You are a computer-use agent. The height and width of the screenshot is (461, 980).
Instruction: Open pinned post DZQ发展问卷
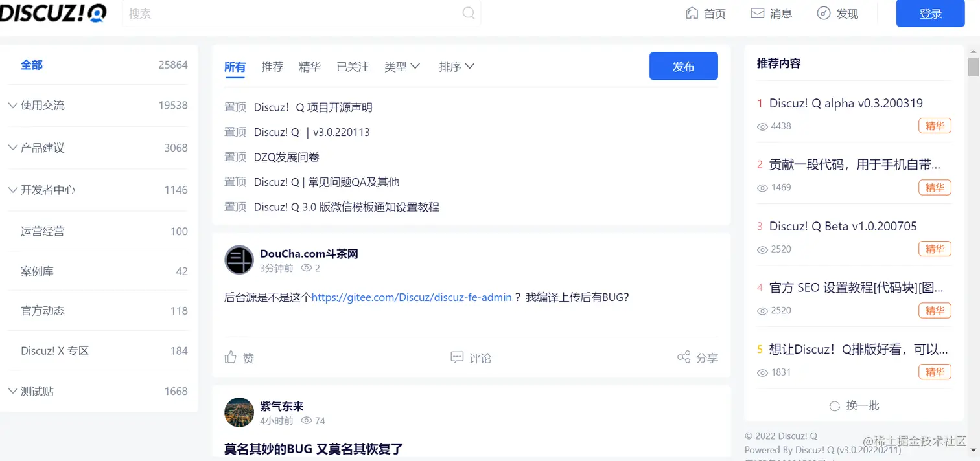[286, 157]
